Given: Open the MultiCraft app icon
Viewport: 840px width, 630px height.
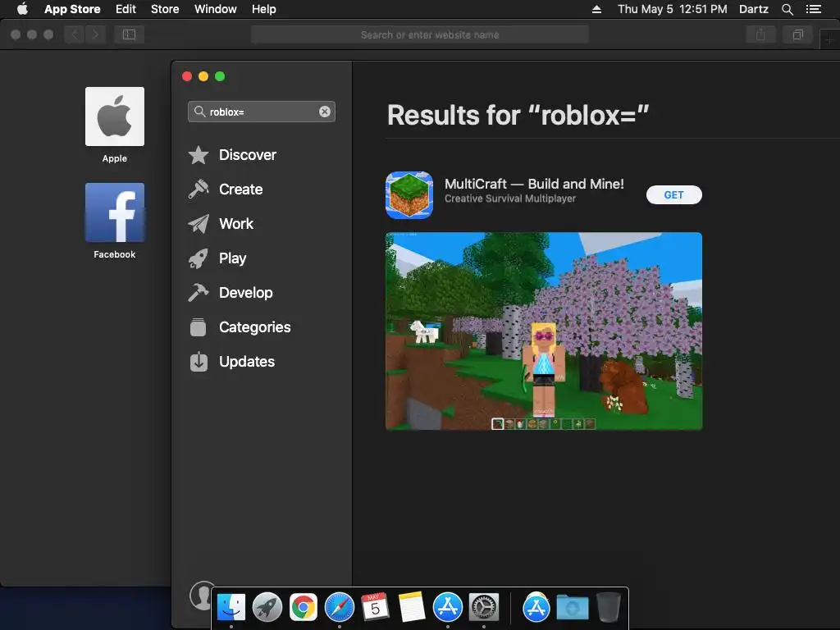Looking at the screenshot, I should tap(409, 195).
